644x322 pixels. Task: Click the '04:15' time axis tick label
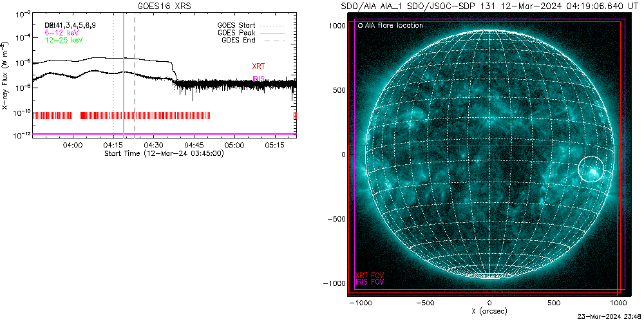pos(114,146)
